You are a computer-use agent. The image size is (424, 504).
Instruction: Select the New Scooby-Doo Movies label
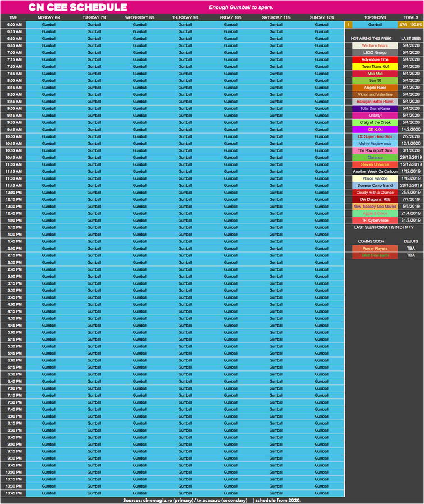pos(375,207)
